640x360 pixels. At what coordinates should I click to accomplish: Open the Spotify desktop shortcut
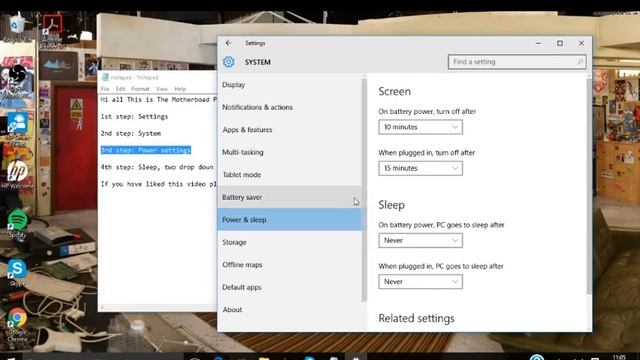(x=17, y=224)
